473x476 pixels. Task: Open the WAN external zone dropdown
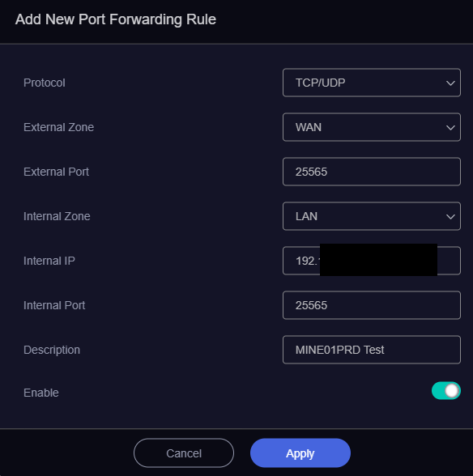(x=372, y=127)
